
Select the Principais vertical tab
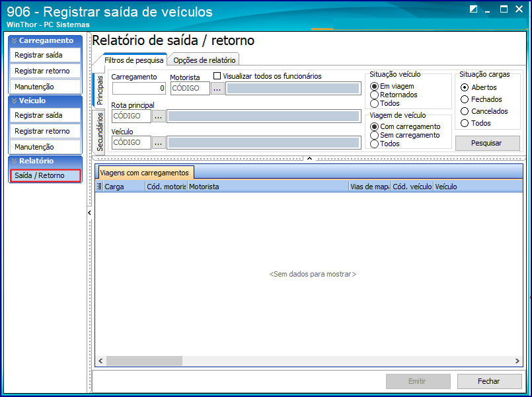click(99, 91)
